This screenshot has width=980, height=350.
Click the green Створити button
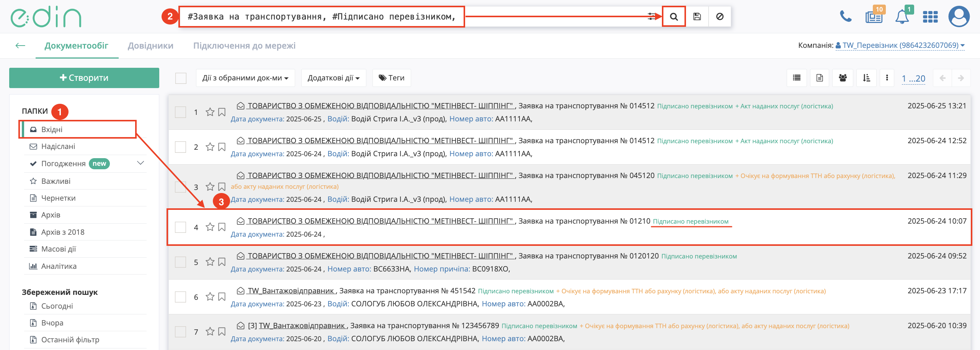(x=84, y=78)
